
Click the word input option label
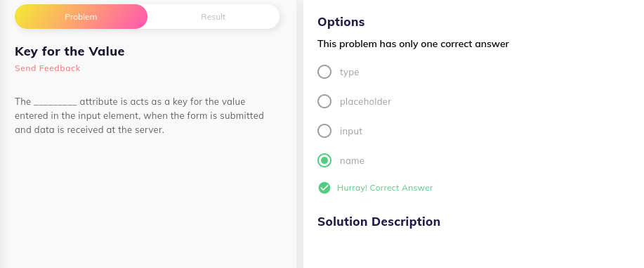351,132
